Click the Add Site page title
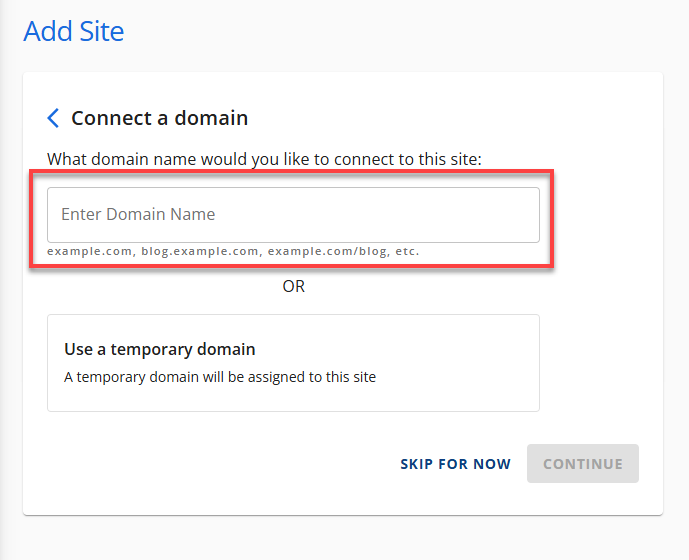Image resolution: width=689 pixels, height=560 pixels. 74,31
